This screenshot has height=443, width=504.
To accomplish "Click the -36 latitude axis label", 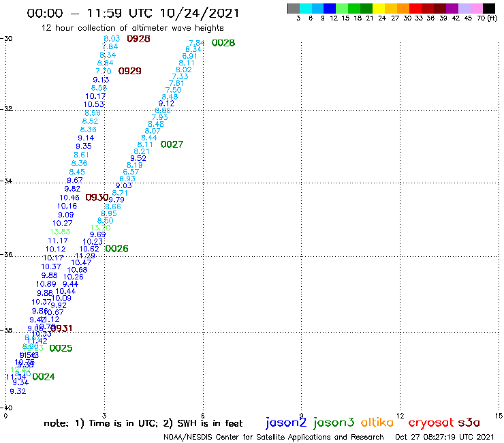I will [x=6, y=255].
